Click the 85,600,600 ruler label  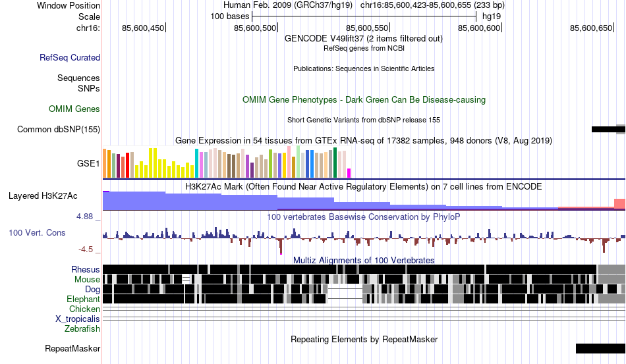pos(479,28)
